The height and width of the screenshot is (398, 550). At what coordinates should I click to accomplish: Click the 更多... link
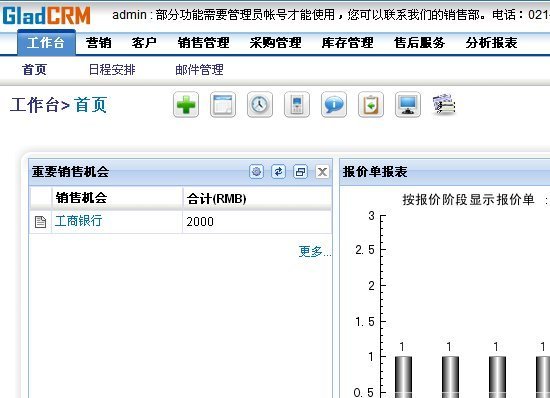315,251
